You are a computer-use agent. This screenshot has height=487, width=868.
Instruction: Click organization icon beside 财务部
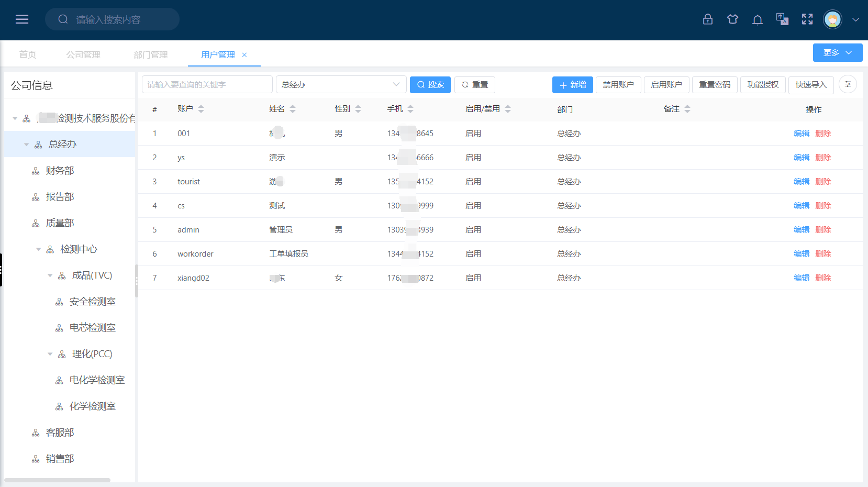coord(36,171)
